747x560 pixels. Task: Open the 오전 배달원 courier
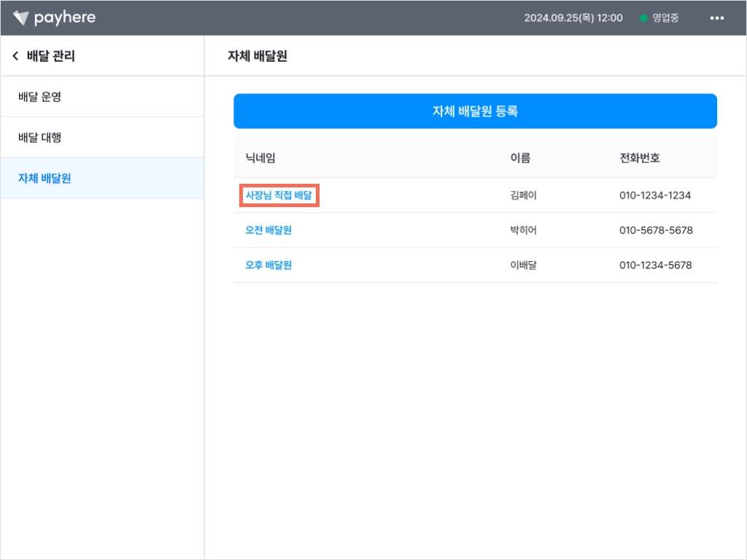pyautogui.click(x=268, y=230)
